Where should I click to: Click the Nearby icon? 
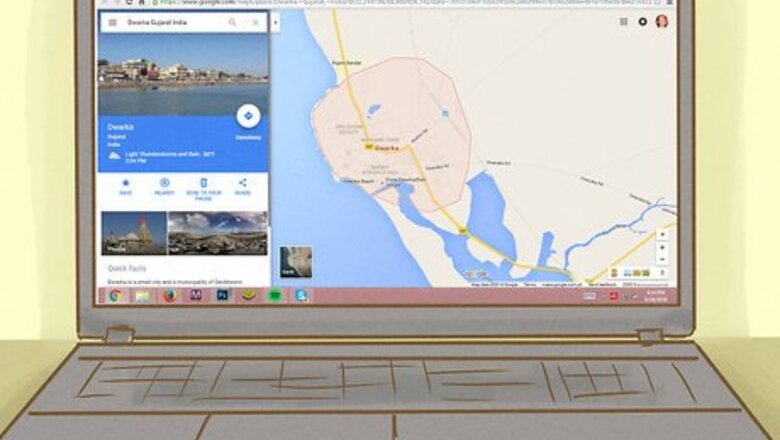point(165,183)
